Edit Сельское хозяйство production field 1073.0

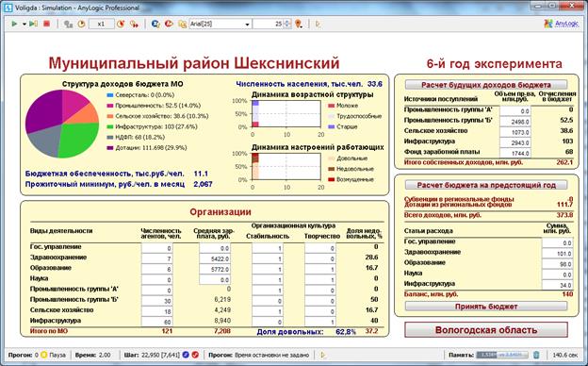coord(515,132)
